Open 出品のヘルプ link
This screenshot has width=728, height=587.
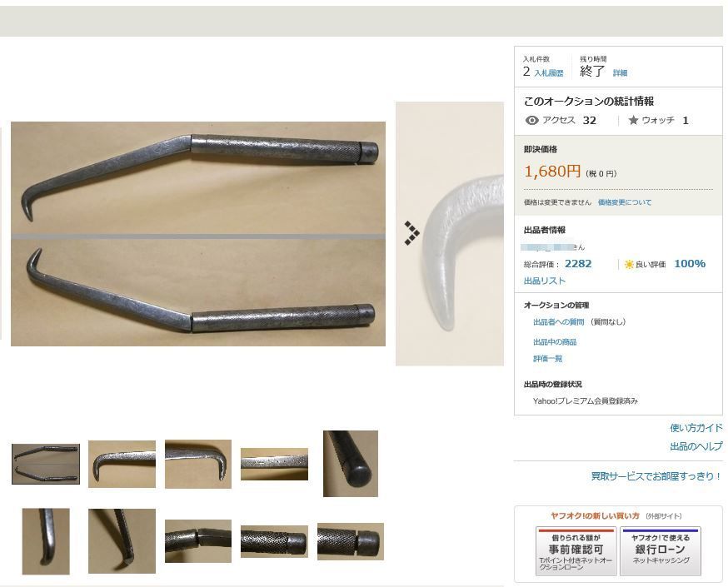pyautogui.click(x=696, y=446)
